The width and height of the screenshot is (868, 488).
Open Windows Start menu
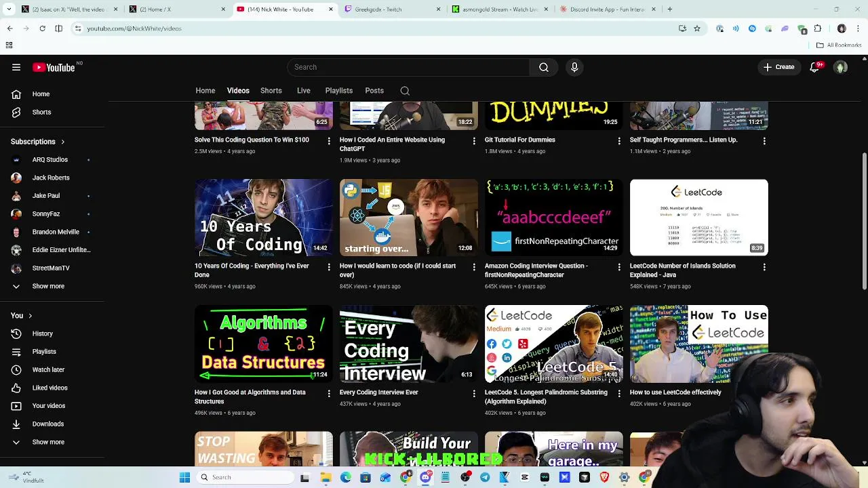pyautogui.click(x=184, y=477)
